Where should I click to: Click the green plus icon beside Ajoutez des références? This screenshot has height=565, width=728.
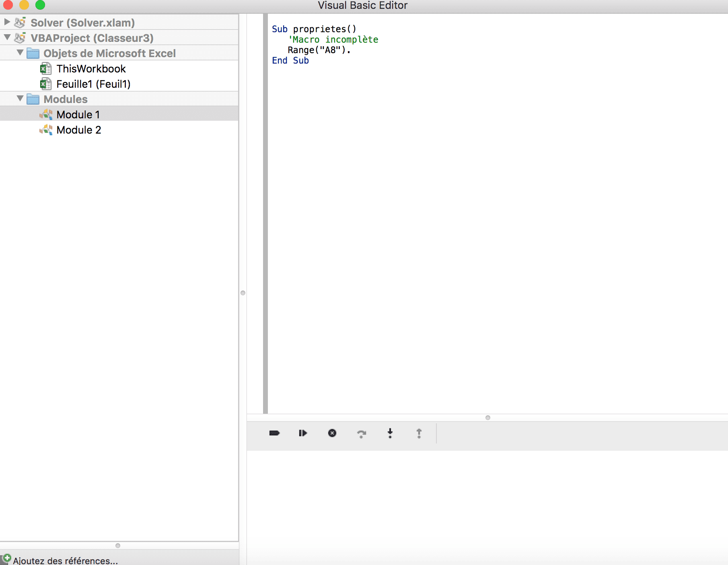pos(6,559)
